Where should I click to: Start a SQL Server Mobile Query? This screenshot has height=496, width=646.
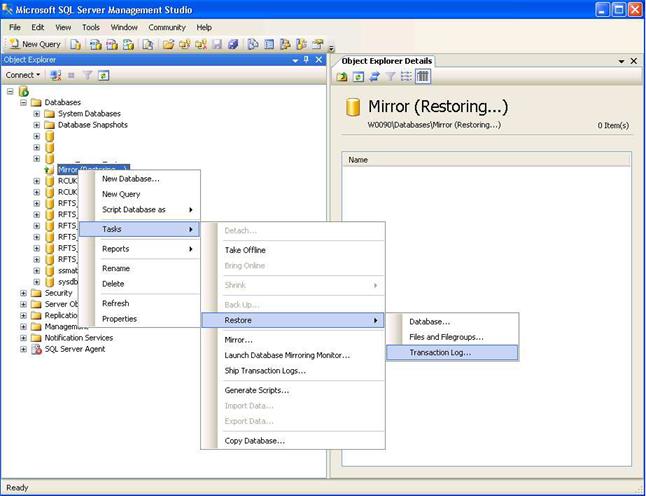[148, 44]
